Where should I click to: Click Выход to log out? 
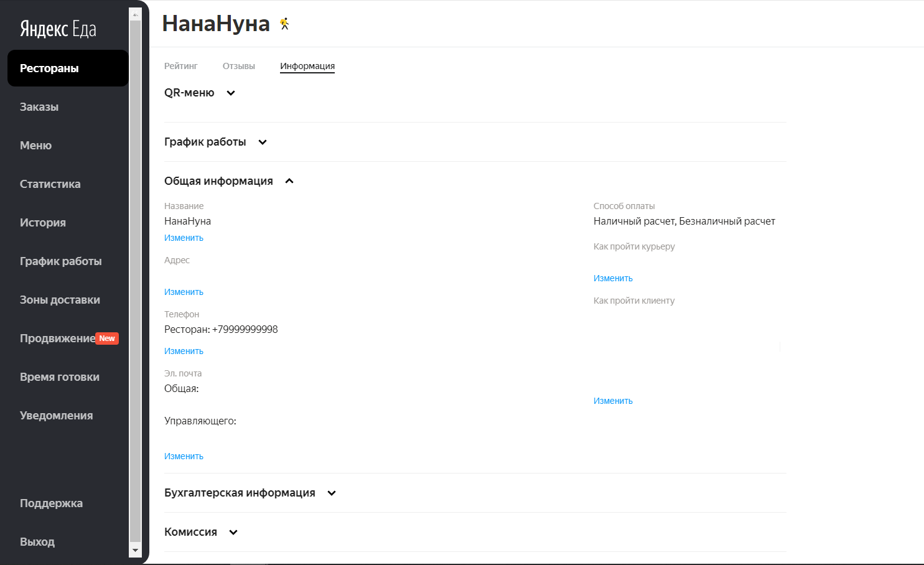[x=37, y=542]
